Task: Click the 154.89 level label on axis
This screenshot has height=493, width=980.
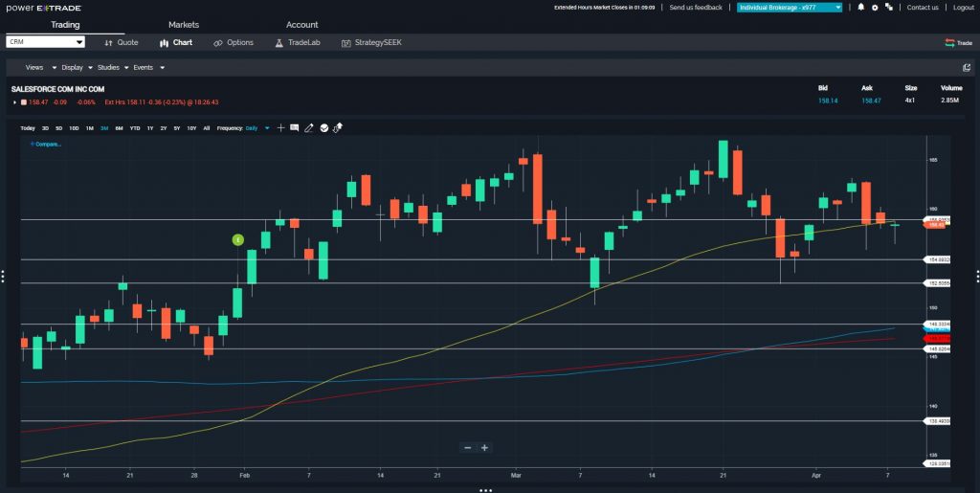Action: click(938, 259)
